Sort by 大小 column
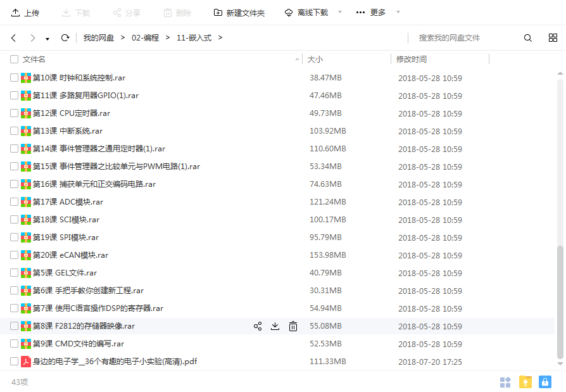Viewport: 566px width, 392px height. pos(315,59)
